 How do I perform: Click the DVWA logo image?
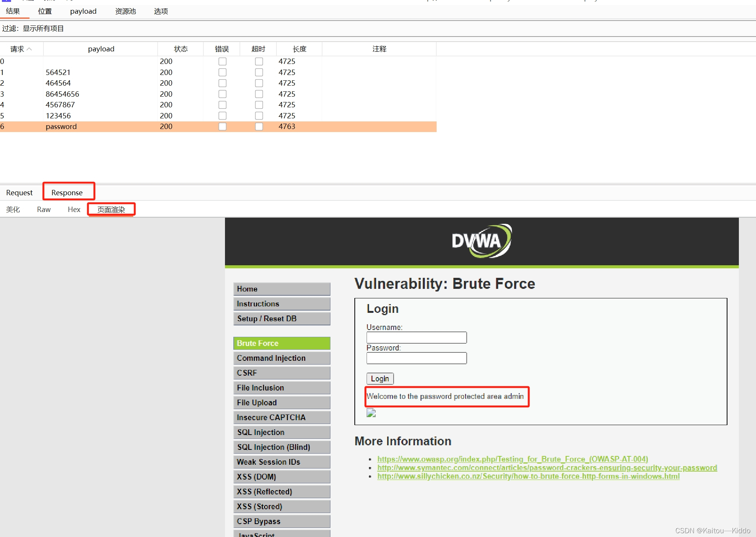481,241
